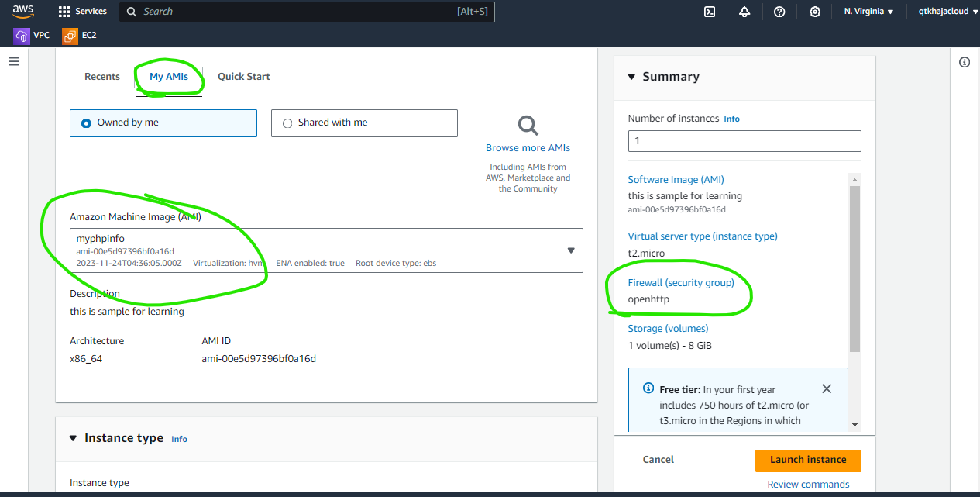The width and height of the screenshot is (980, 497).
Task: Launch CloudShell from the top bar
Action: click(709, 12)
